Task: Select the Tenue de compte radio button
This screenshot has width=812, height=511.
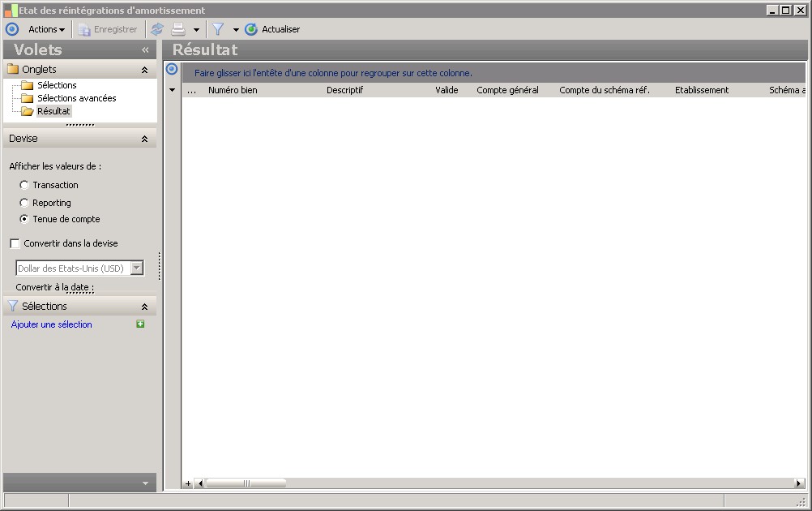Action: point(24,219)
